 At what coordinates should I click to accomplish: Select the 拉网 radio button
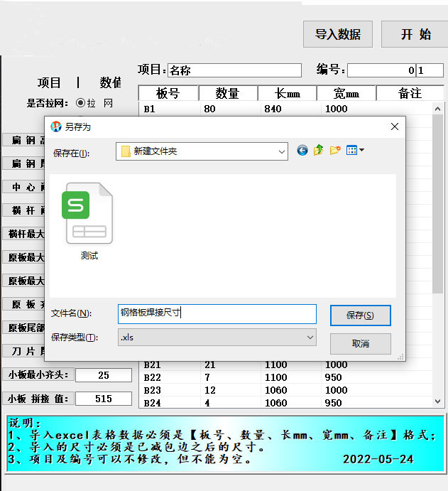click(80, 103)
